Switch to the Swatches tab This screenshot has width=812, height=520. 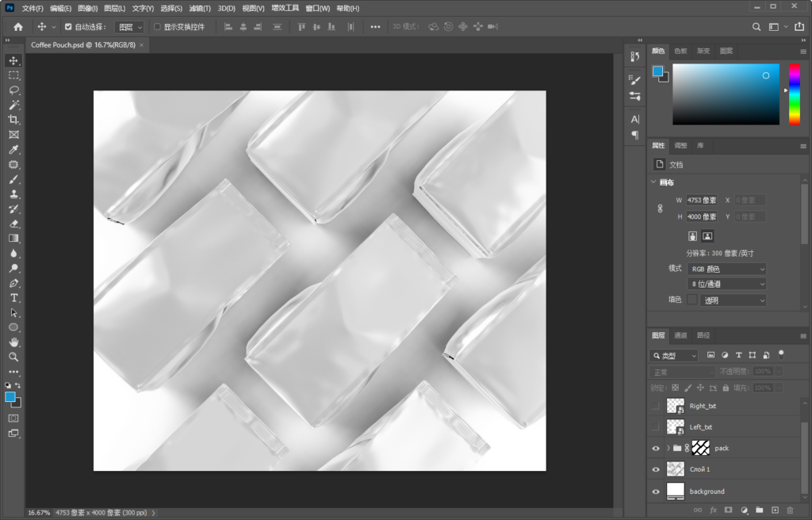coord(680,51)
